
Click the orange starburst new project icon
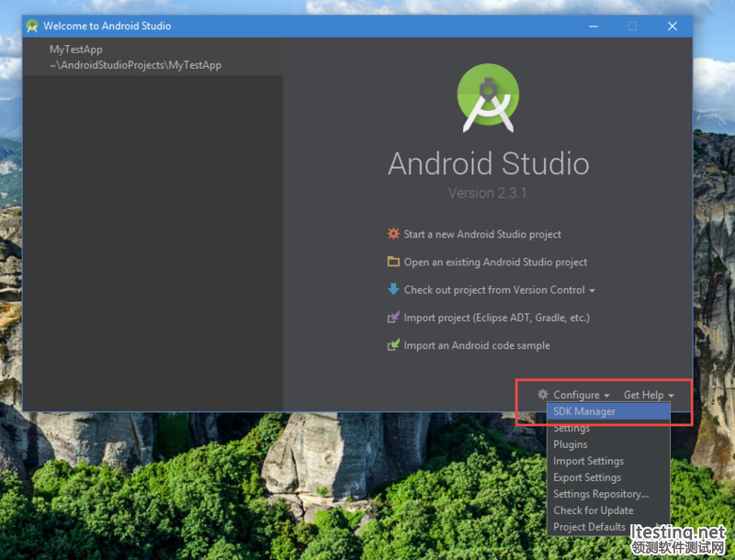(393, 234)
